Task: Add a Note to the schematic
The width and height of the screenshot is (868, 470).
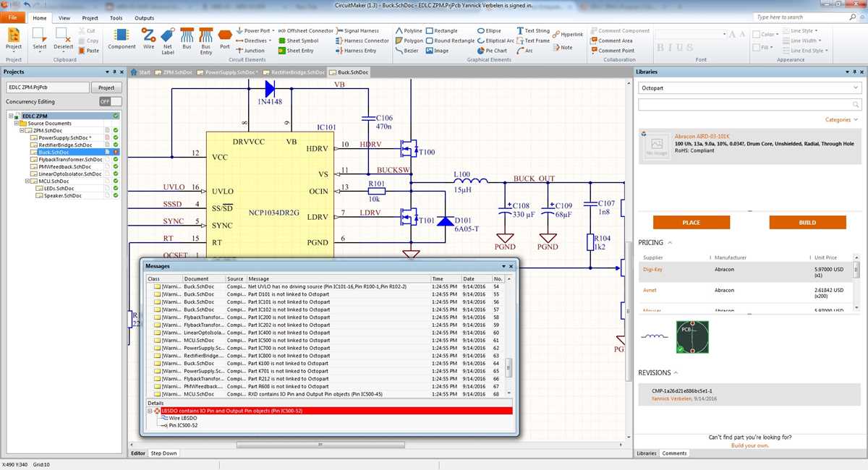Action: pos(562,47)
